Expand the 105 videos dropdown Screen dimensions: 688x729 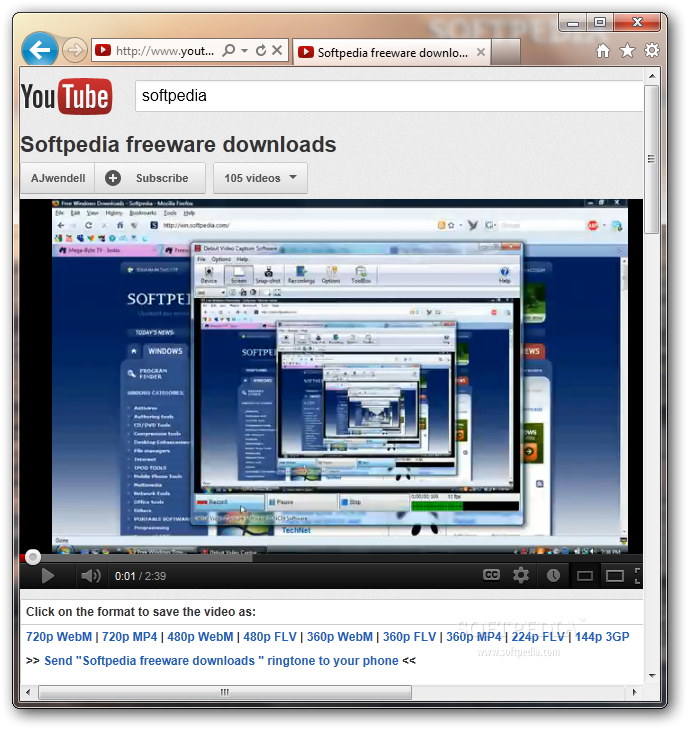click(x=260, y=178)
